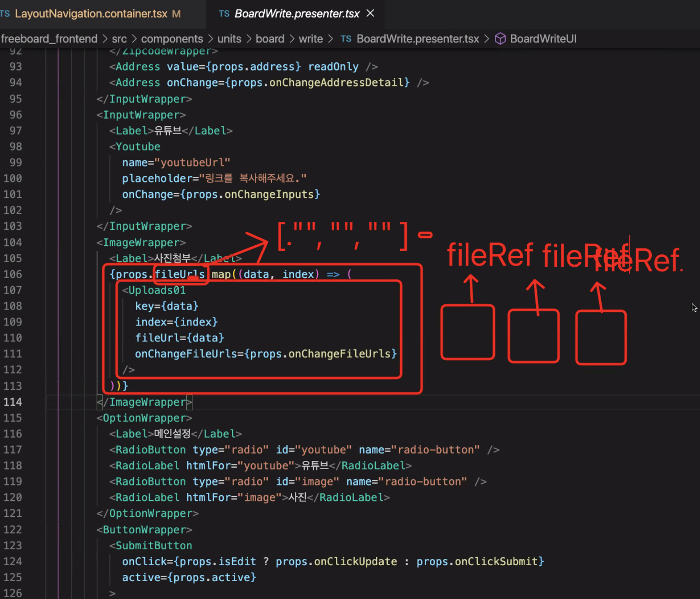Click line number 104 in gutter
Image resolution: width=700 pixels, height=599 pixels.
pyautogui.click(x=13, y=242)
